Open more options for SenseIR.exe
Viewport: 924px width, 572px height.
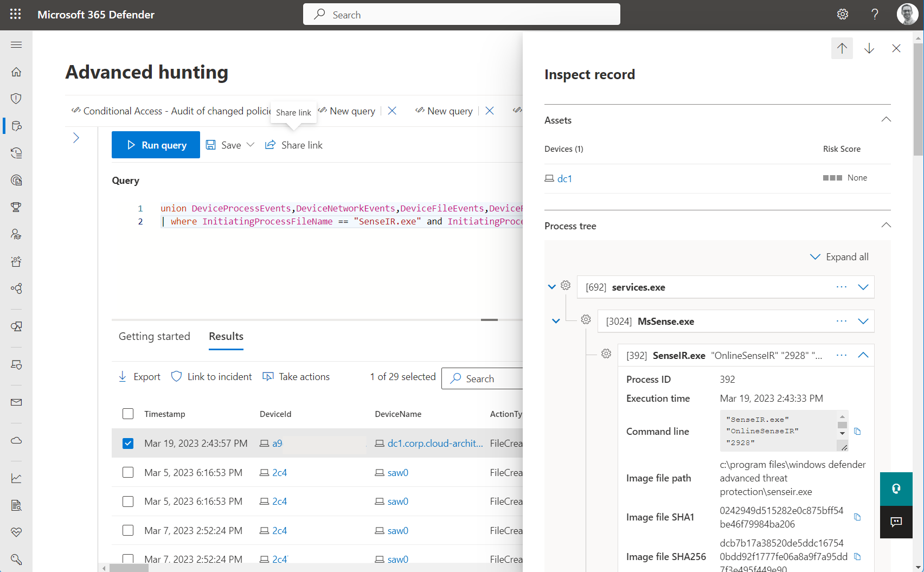[x=842, y=355]
